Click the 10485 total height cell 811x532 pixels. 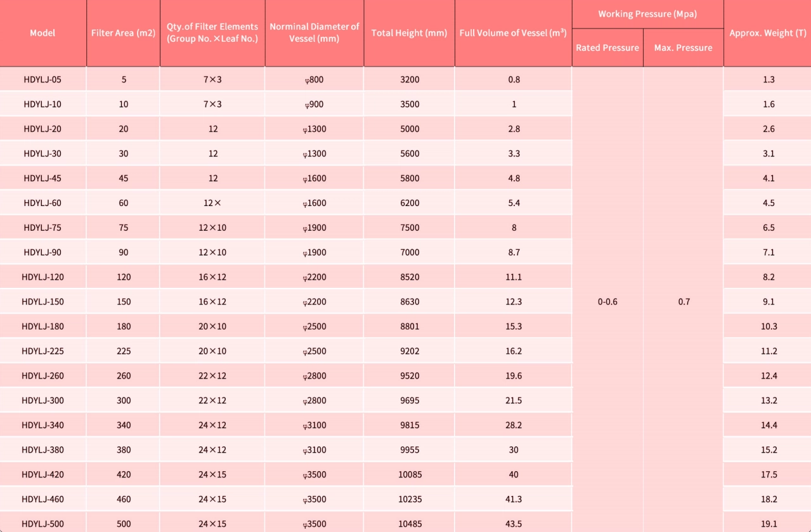point(409,522)
